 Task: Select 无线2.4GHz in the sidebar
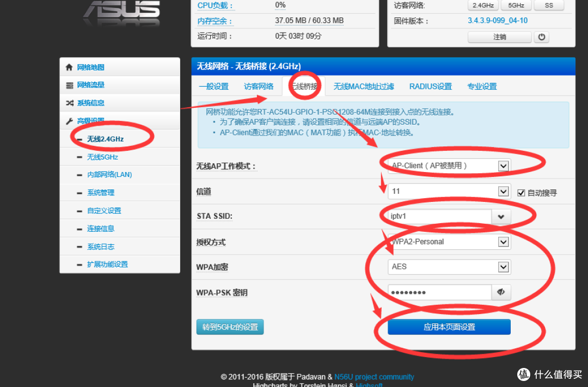click(x=106, y=139)
